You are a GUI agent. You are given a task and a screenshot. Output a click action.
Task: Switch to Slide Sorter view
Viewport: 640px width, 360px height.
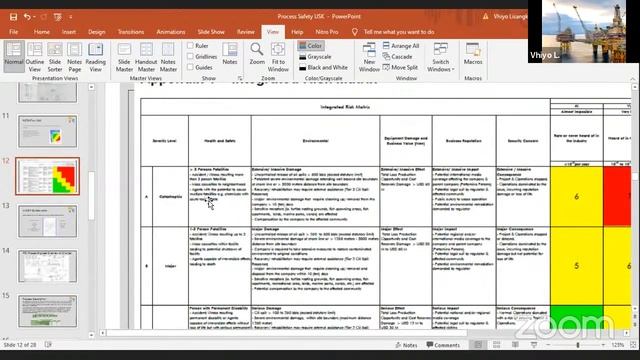(x=55, y=57)
